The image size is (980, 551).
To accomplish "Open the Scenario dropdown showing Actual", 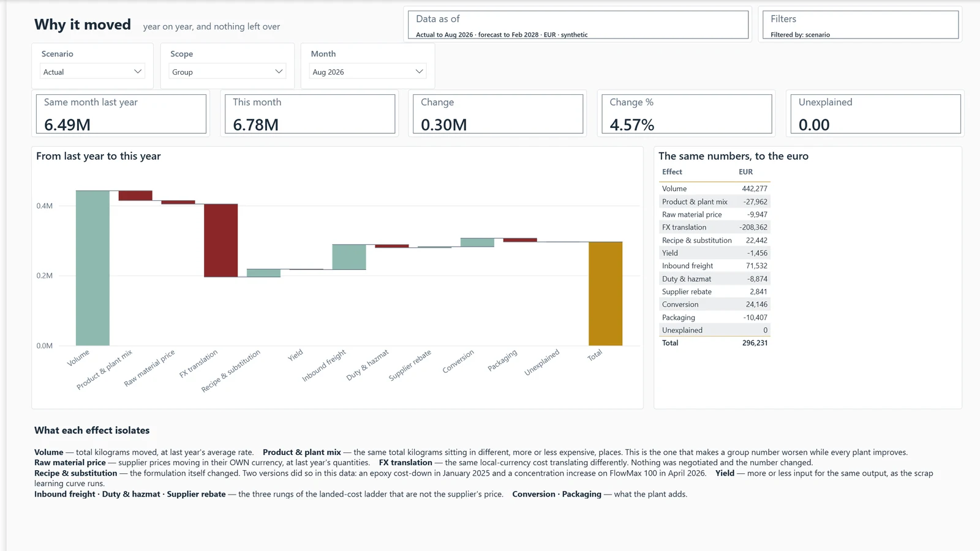I will pyautogui.click(x=92, y=72).
